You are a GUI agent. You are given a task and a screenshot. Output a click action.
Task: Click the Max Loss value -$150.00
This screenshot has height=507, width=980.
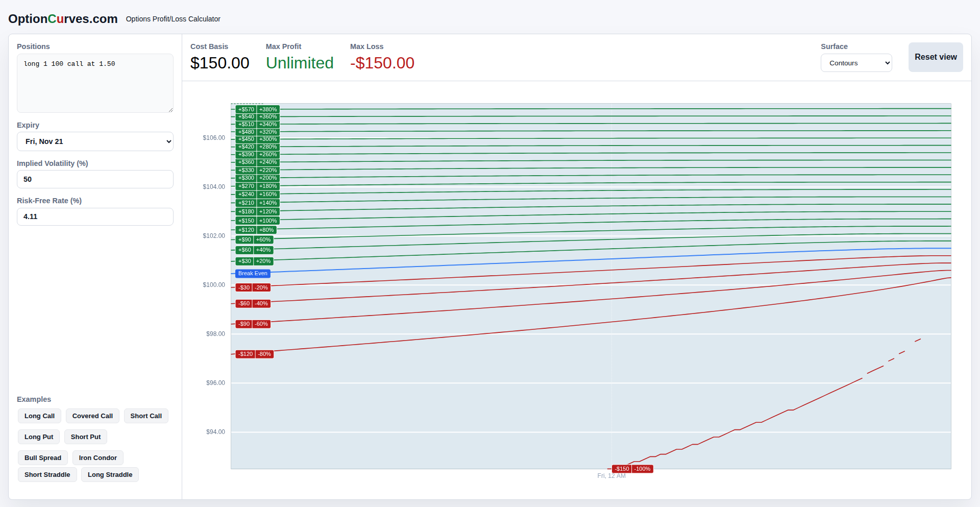pyautogui.click(x=382, y=63)
